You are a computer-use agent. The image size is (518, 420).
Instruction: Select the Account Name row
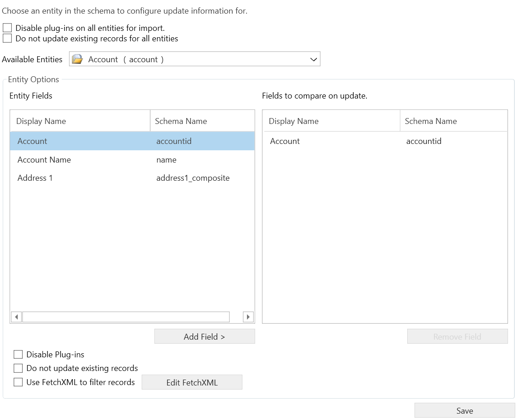[132, 160]
